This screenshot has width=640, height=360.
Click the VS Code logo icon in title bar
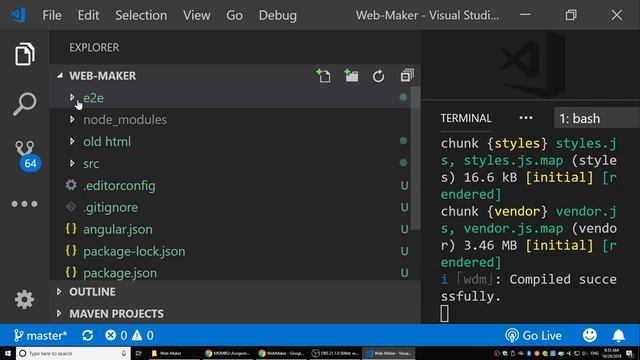pyautogui.click(x=18, y=15)
